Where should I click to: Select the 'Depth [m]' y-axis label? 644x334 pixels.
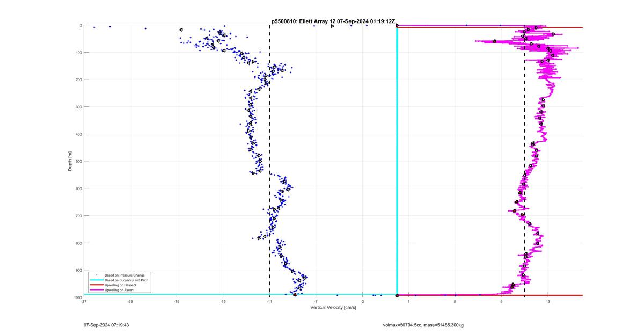[x=70, y=161]
